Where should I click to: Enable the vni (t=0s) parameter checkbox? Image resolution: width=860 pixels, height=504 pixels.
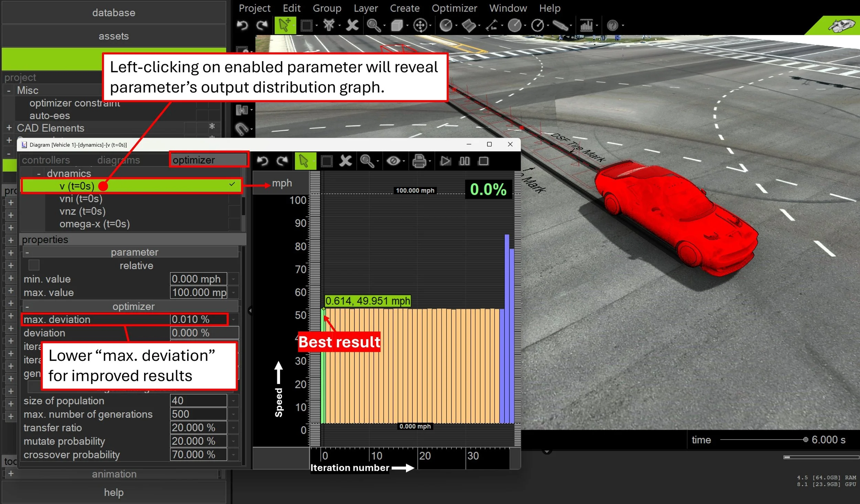[x=234, y=199]
